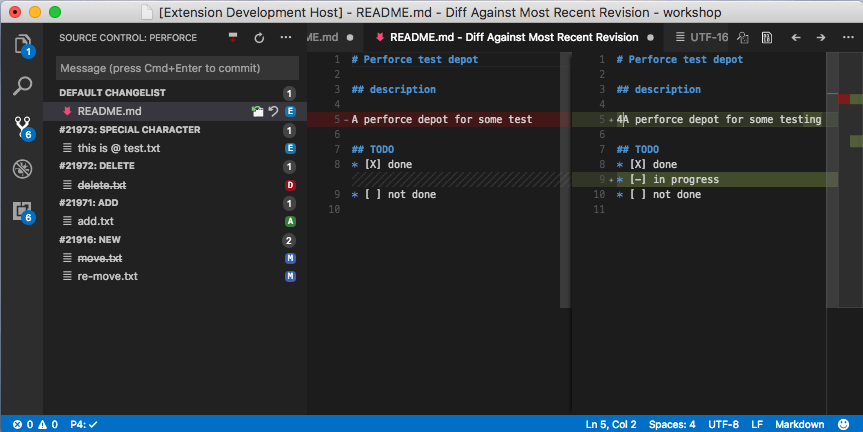Image resolution: width=863 pixels, height=432 pixels.
Task: Collapse the #21916: New changelist
Action: pos(176,240)
